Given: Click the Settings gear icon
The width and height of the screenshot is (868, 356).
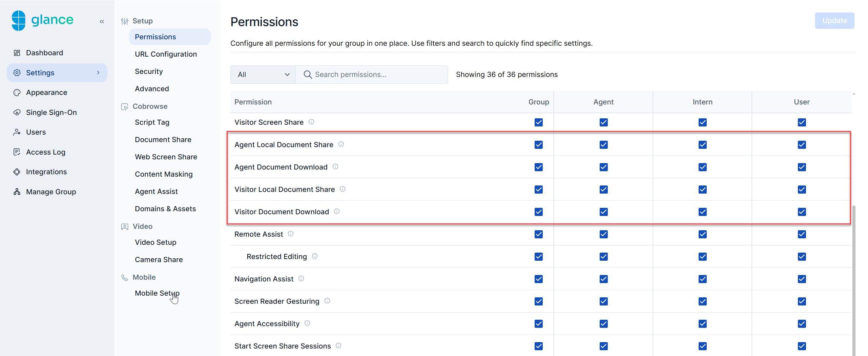Looking at the screenshot, I should tap(17, 73).
